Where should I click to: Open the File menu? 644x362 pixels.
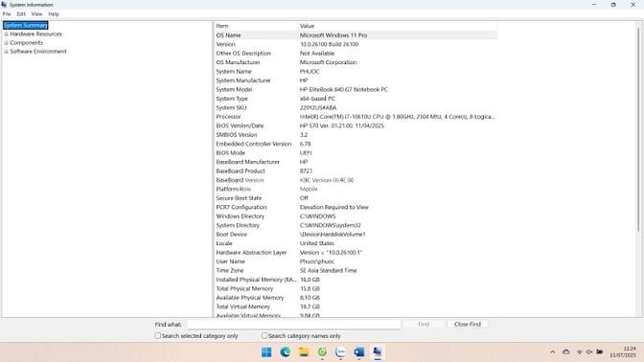[x=7, y=14]
